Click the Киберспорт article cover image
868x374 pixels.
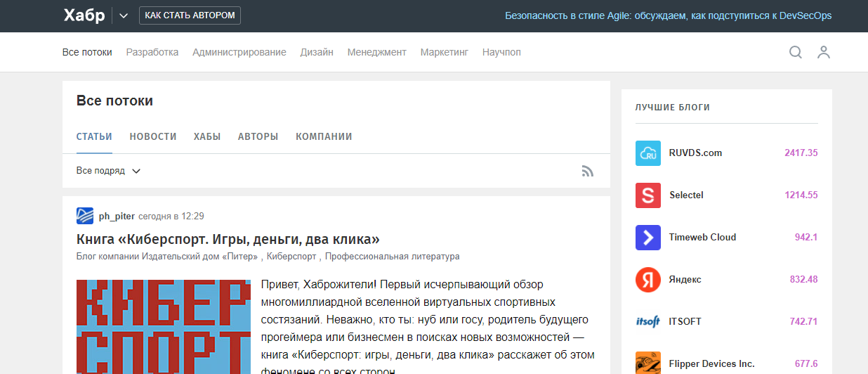164,327
